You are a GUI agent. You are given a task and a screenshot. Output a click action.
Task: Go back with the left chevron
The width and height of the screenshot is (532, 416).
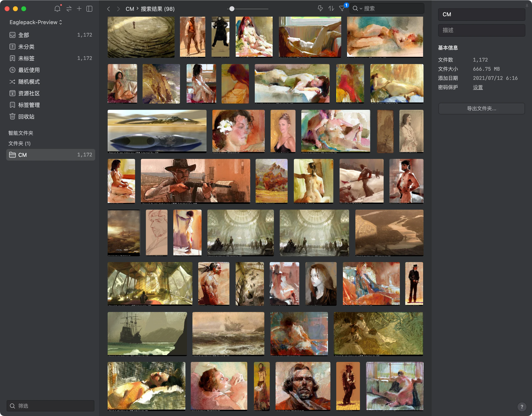[109, 9]
